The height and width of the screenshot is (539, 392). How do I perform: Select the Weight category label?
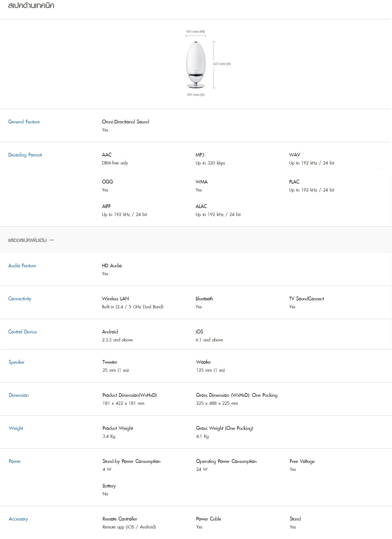pos(16,428)
